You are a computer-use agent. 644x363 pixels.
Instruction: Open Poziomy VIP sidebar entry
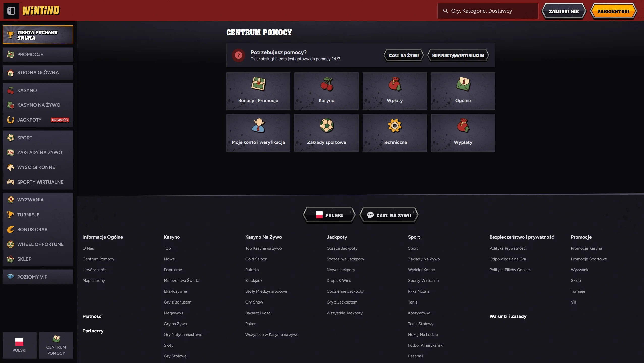(x=38, y=277)
